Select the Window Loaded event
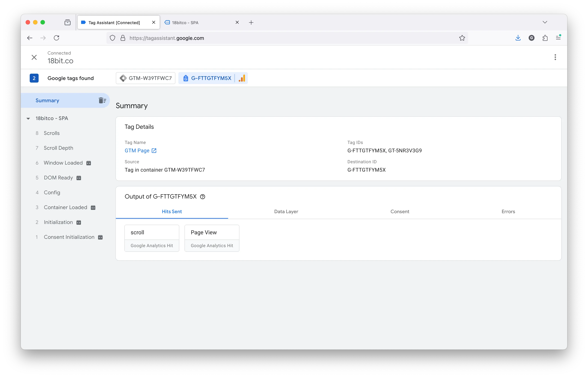588x377 pixels. (63, 163)
